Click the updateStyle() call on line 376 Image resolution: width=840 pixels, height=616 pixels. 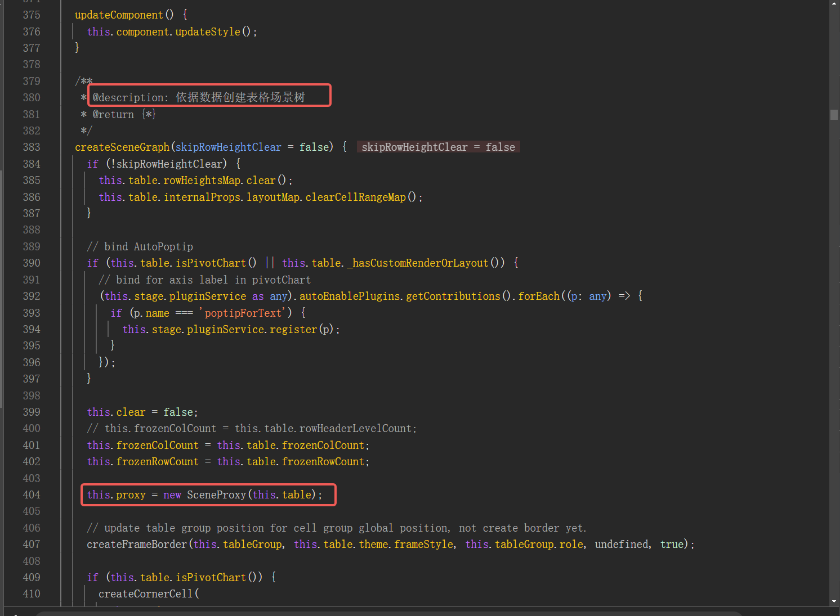(x=213, y=32)
